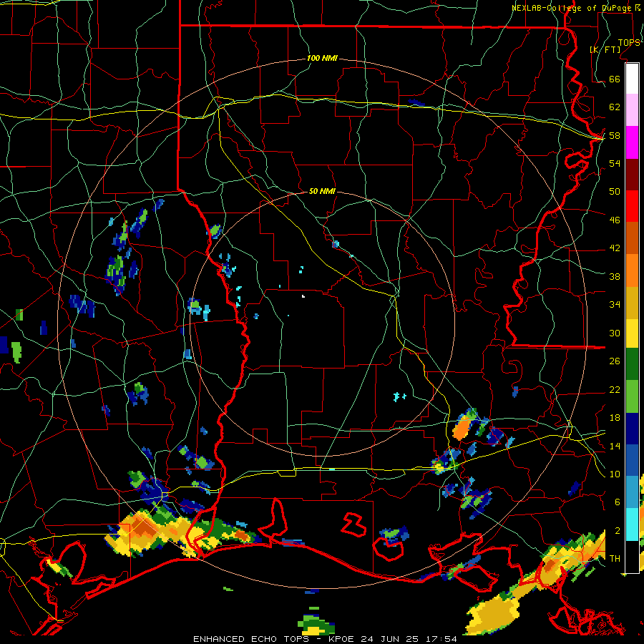
Task: Click the '38' legend value
Action: [615, 276]
